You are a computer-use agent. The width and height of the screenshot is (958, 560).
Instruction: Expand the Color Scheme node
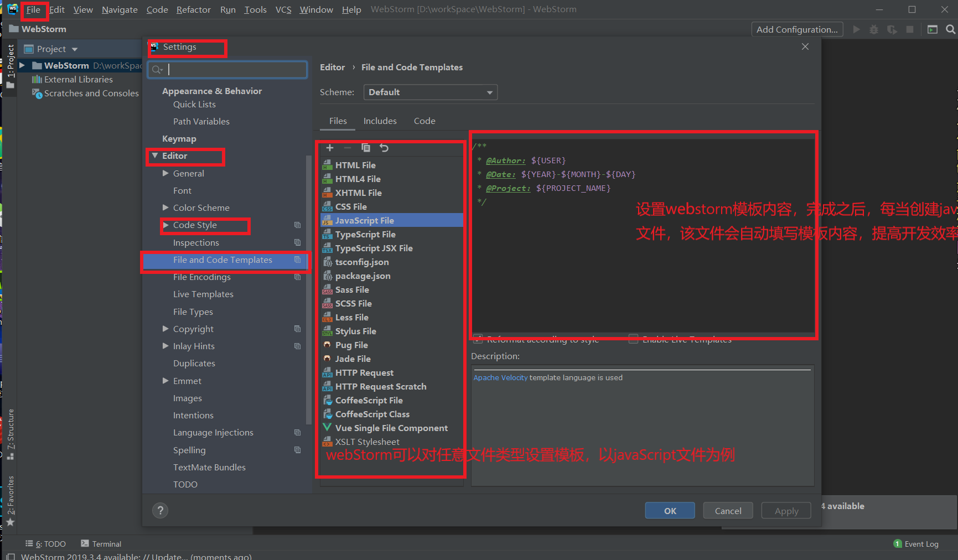(165, 208)
